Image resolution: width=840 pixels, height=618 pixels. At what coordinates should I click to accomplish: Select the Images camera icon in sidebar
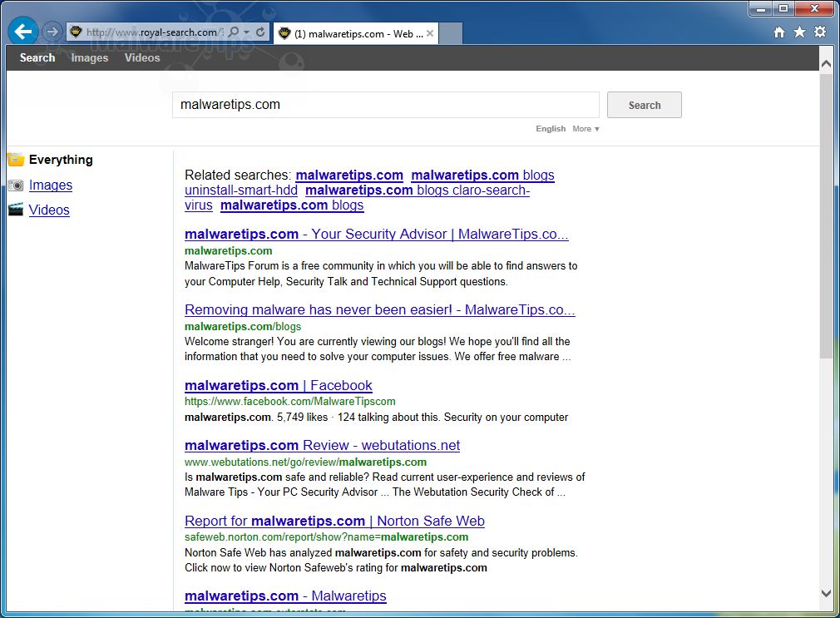[16, 185]
